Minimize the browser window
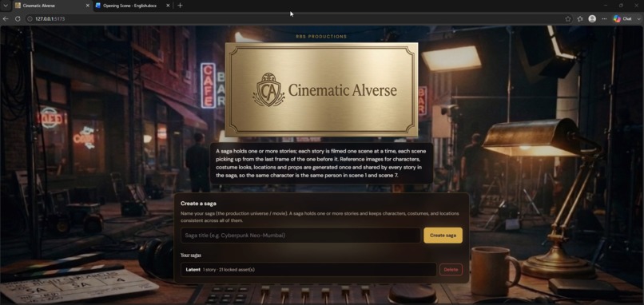This screenshot has width=644, height=305. click(606, 6)
